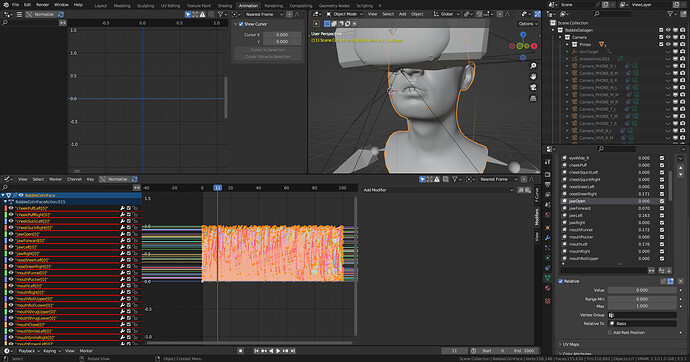Open the checkered Texture properties tab
The width and height of the screenshot is (690, 362).
tap(547, 301)
